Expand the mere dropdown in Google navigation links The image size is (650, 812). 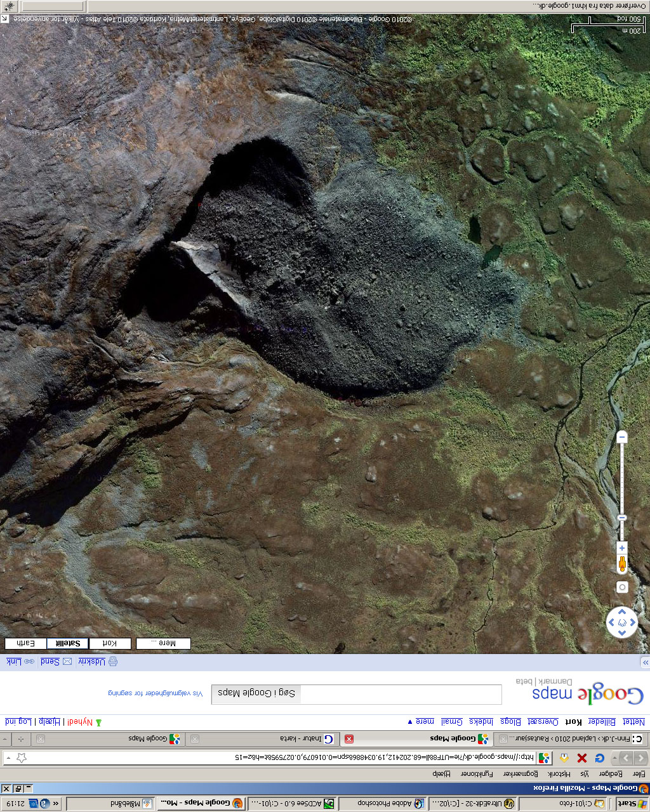point(420,722)
